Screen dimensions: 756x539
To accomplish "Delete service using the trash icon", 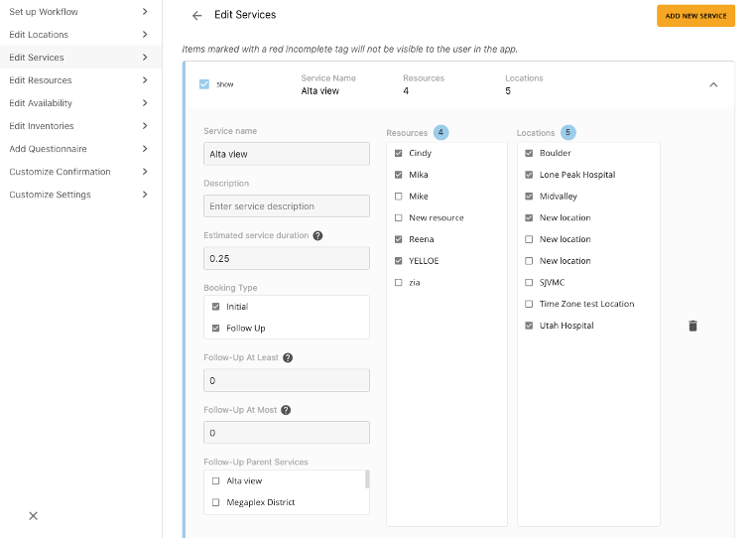I will click(693, 327).
